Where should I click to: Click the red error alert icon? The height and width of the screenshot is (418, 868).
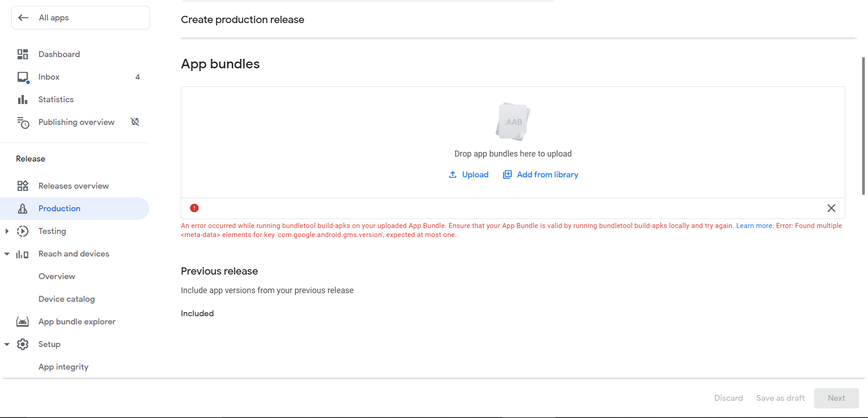pos(194,208)
